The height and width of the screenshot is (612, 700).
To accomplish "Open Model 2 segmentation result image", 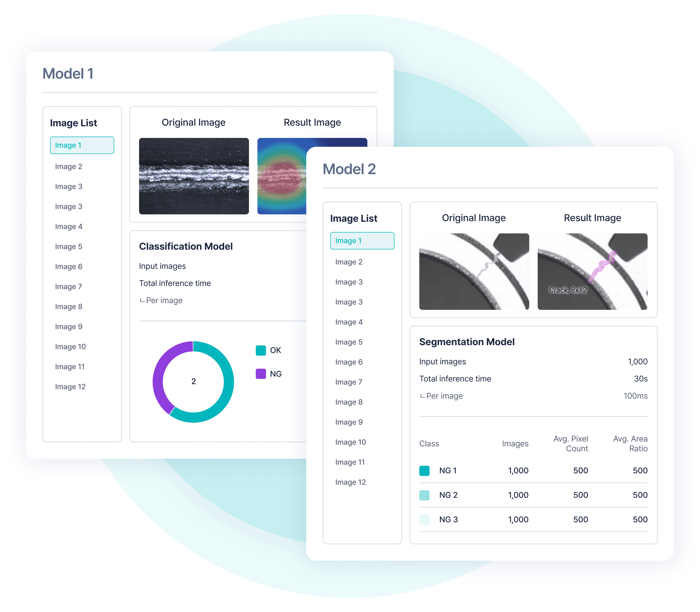I will click(592, 272).
